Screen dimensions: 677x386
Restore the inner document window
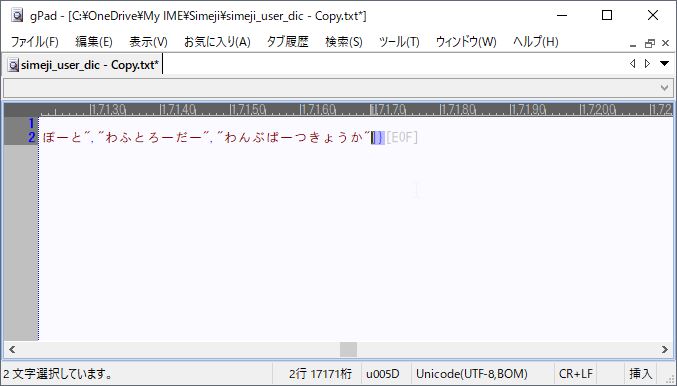(x=649, y=43)
